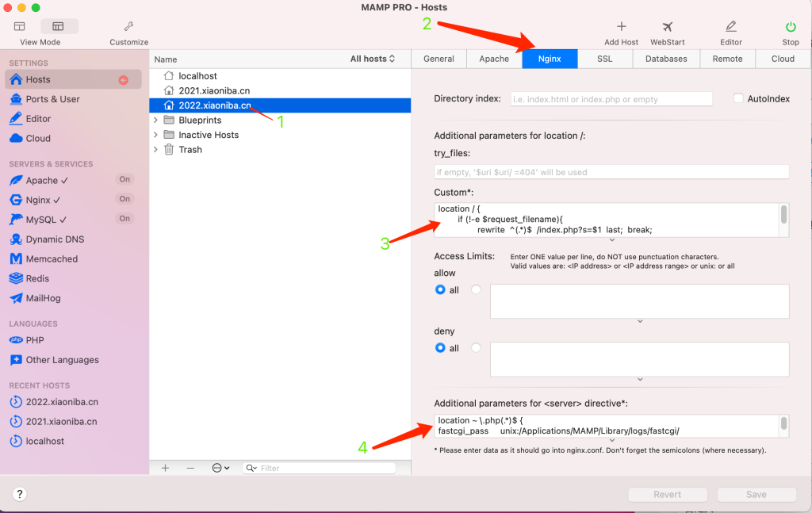This screenshot has width=812, height=513.
Task: Open the All hosts filter dropdown
Action: click(x=373, y=59)
